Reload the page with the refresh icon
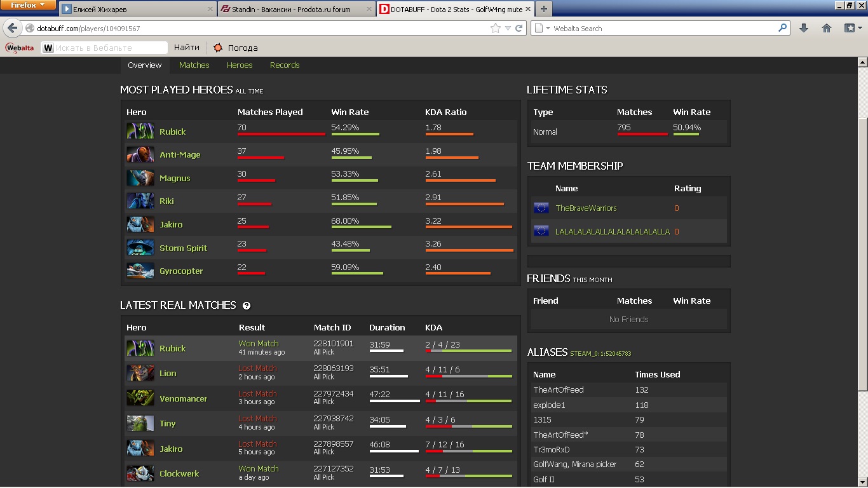Image resolution: width=868 pixels, height=488 pixels. tap(519, 28)
